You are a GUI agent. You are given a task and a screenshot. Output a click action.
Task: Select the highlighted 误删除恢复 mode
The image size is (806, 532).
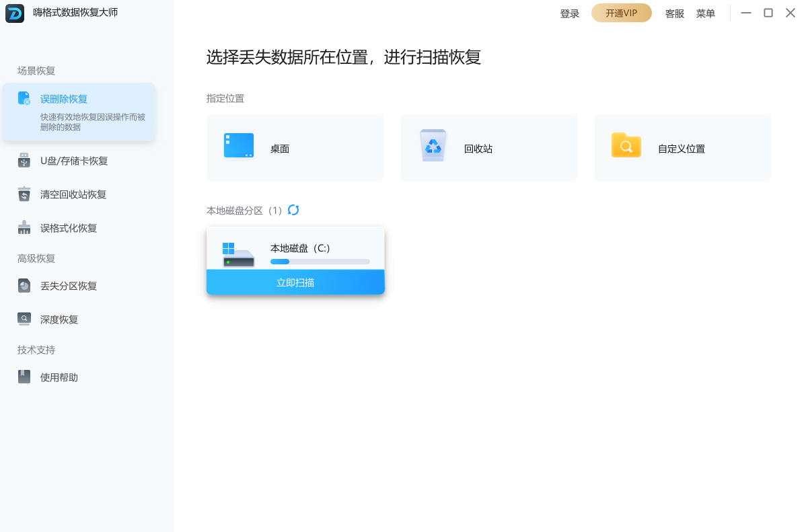coord(79,111)
